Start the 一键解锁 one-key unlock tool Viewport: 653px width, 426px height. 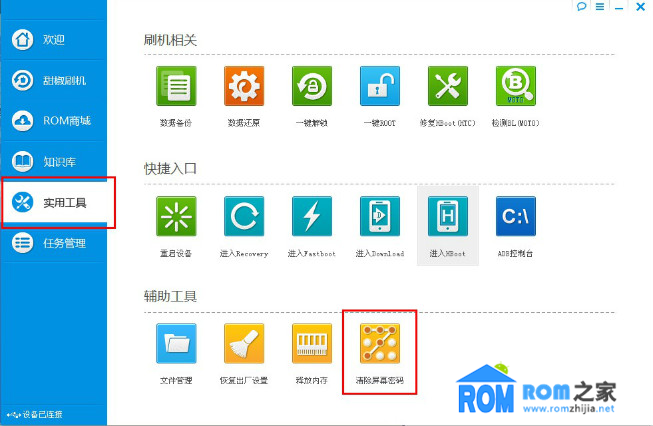point(312,86)
